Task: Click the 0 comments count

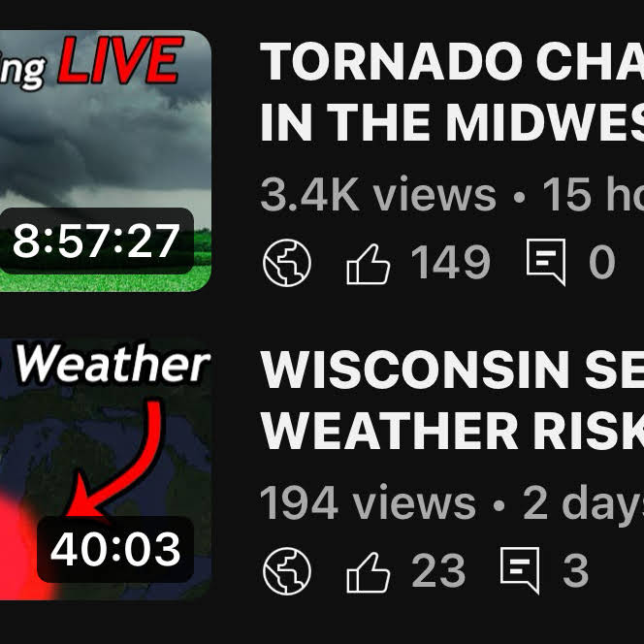Action: pyautogui.click(x=602, y=263)
